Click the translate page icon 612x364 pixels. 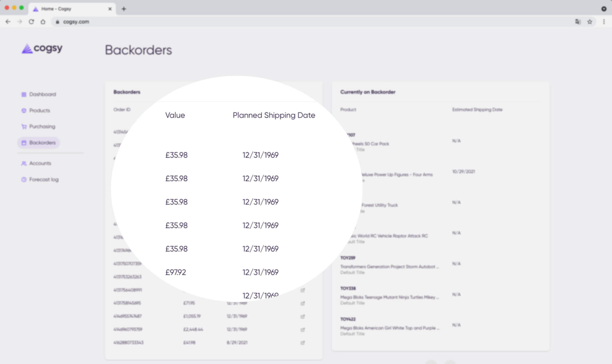(x=578, y=22)
